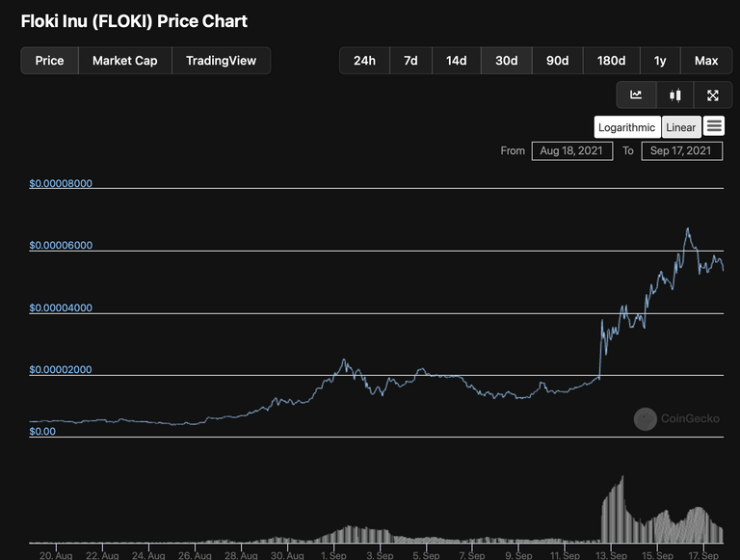This screenshot has width=740, height=560.
Task: Toggle Linear scale
Action: [x=681, y=127]
